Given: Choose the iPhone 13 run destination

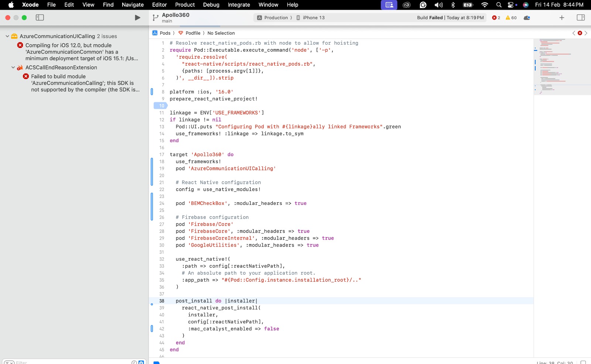Looking at the screenshot, I should 310,18.
